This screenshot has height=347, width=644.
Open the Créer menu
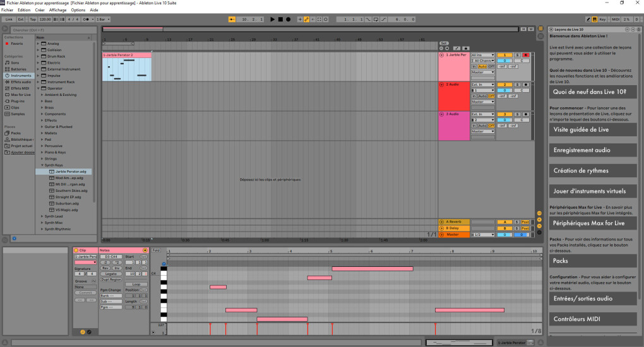[40, 10]
